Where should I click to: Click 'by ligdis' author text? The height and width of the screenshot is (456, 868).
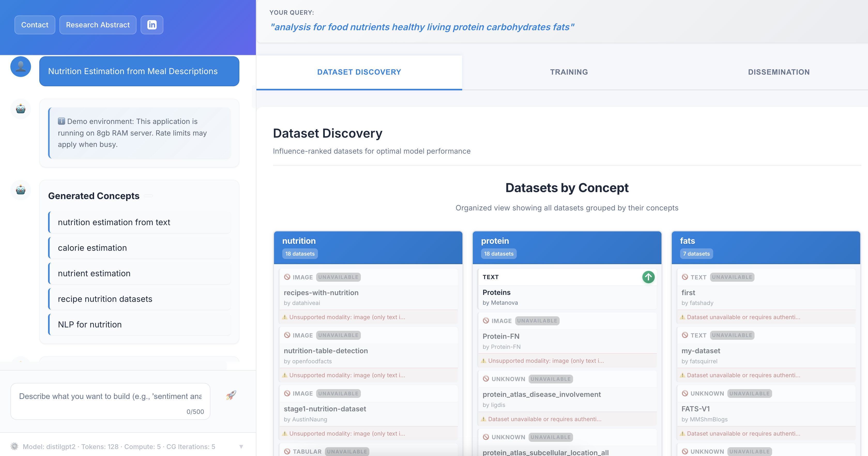[x=494, y=405]
